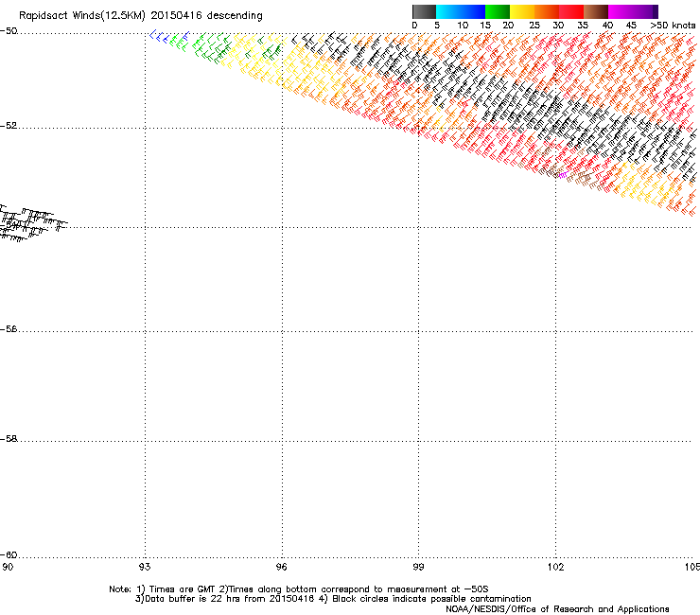Click the note line 'Times are GMT'

(x=184, y=589)
